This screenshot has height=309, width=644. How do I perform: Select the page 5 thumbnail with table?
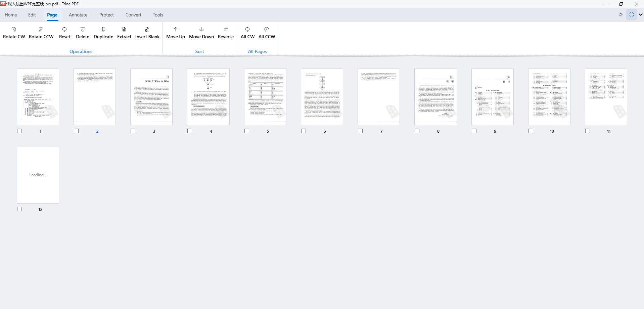pos(265,97)
